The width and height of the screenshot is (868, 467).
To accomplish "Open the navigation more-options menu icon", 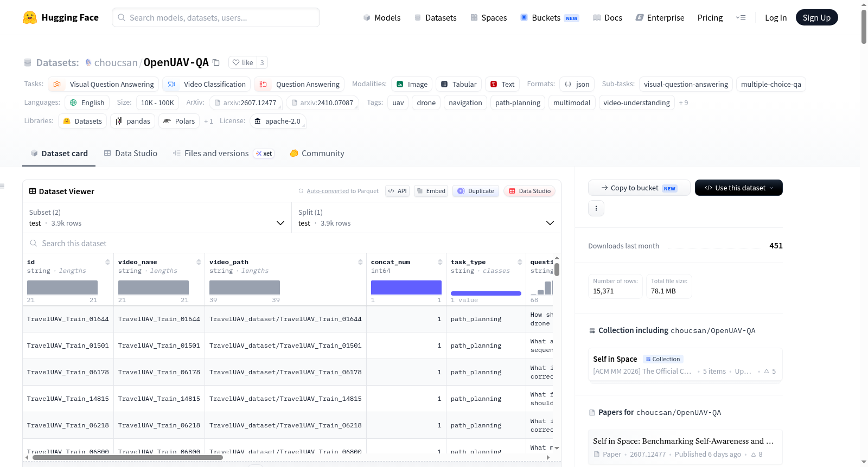I will point(741,17).
